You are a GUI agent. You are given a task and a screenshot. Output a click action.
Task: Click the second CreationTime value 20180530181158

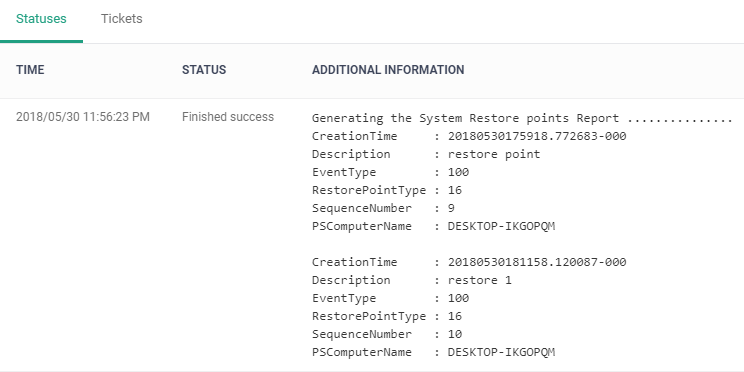pyautogui.click(x=537, y=262)
